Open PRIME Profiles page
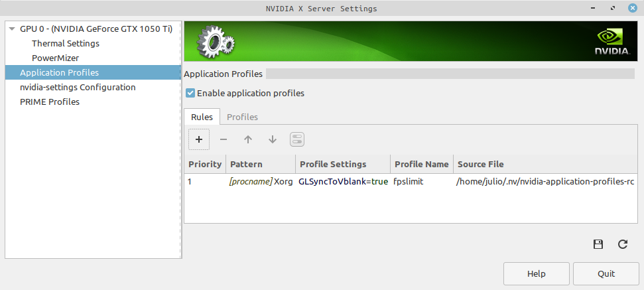 coord(50,102)
